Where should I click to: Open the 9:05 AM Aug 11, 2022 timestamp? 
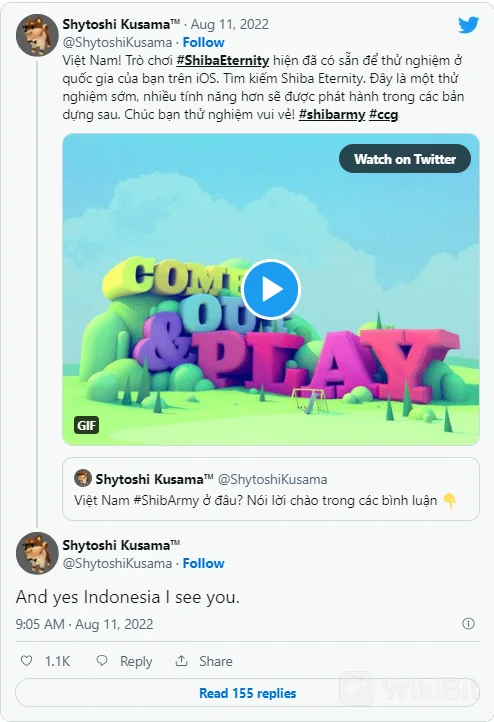point(84,624)
